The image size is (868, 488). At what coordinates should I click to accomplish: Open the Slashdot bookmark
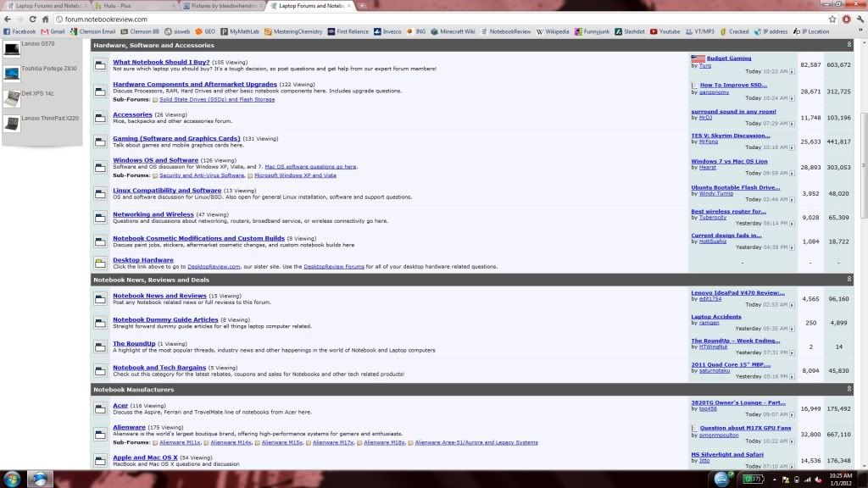pyautogui.click(x=630, y=31)
